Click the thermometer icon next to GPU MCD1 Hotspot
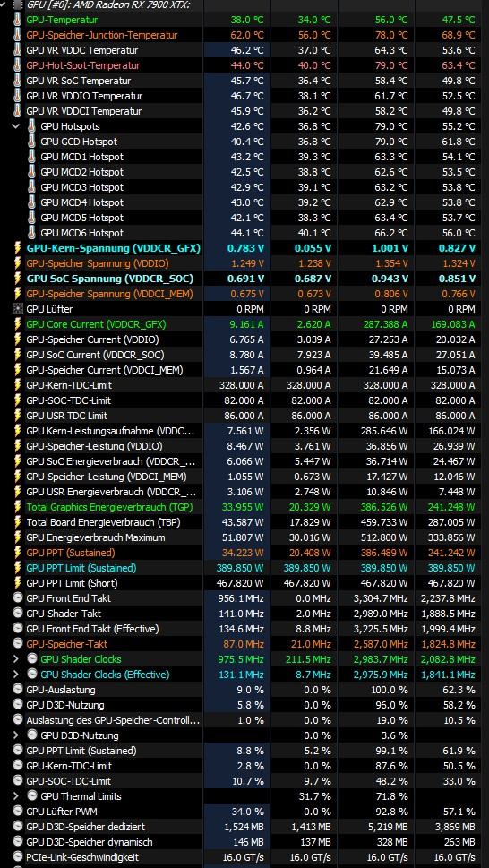The height and width of the screenshot is (868, 489). [32, 157]
